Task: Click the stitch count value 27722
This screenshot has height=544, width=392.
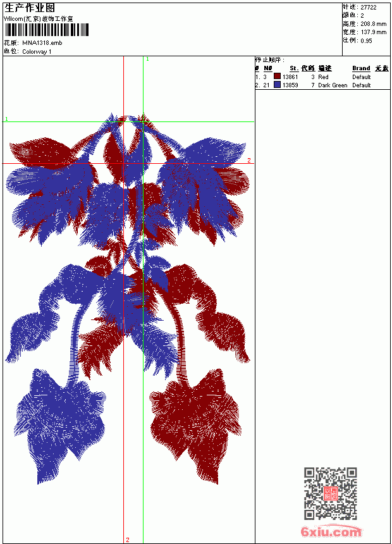Action: [x=369, y=8]
